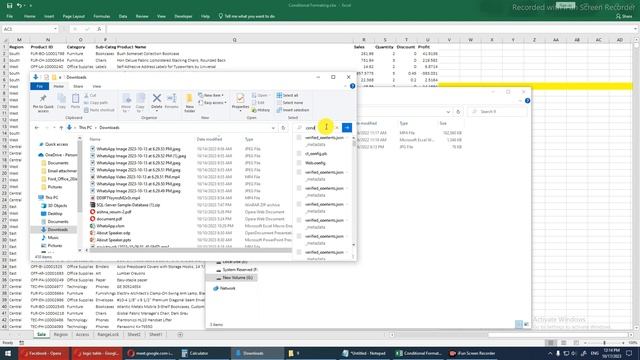Open Windows Start button
Screen dimensions: 640x360
click(8, 353)
